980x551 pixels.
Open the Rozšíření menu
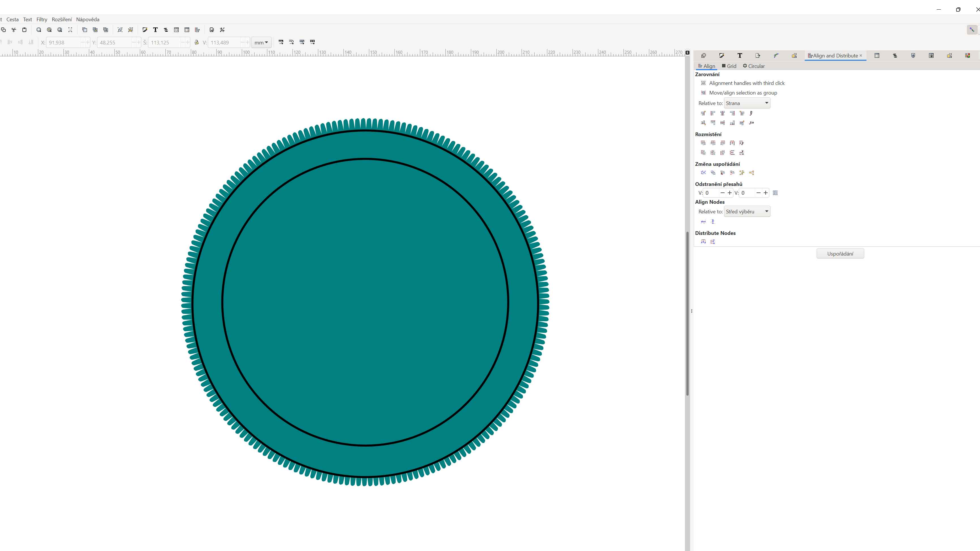click(x=62, y=20)
